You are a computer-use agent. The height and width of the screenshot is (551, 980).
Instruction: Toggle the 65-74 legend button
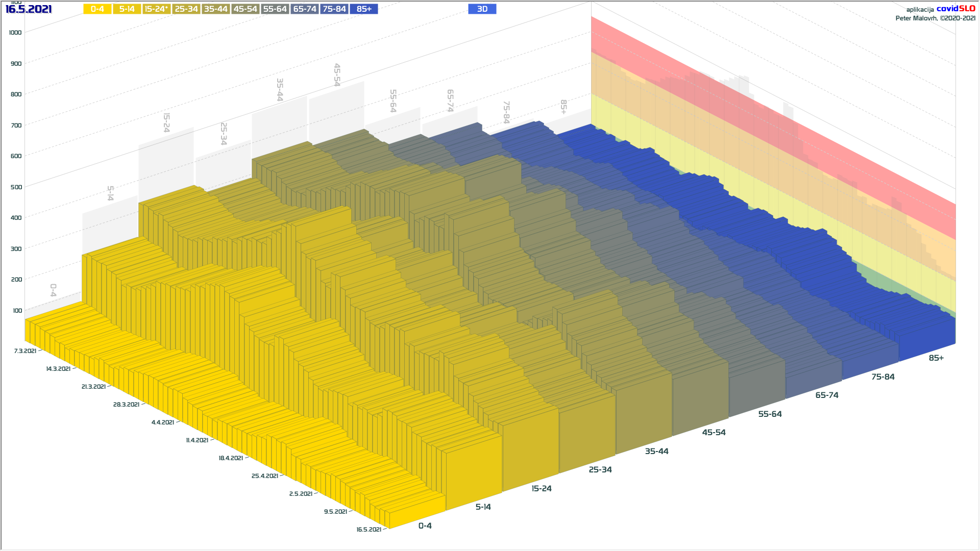click(305, 9)
